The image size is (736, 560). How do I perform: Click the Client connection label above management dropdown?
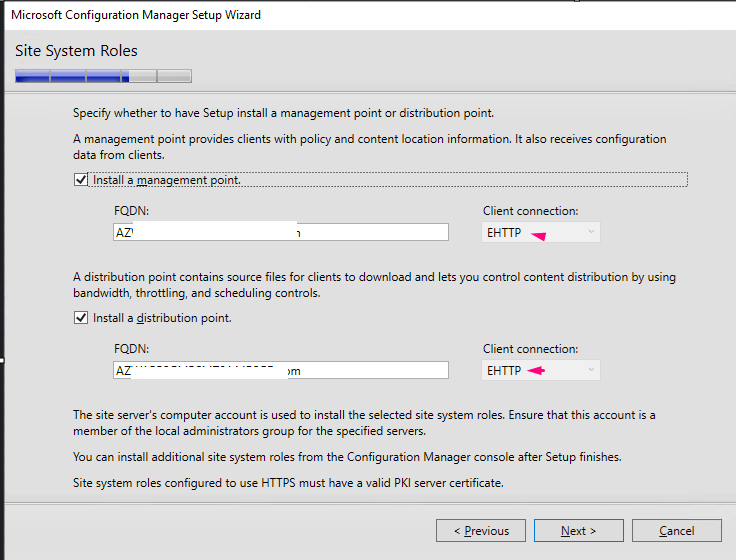coord(530,211)
